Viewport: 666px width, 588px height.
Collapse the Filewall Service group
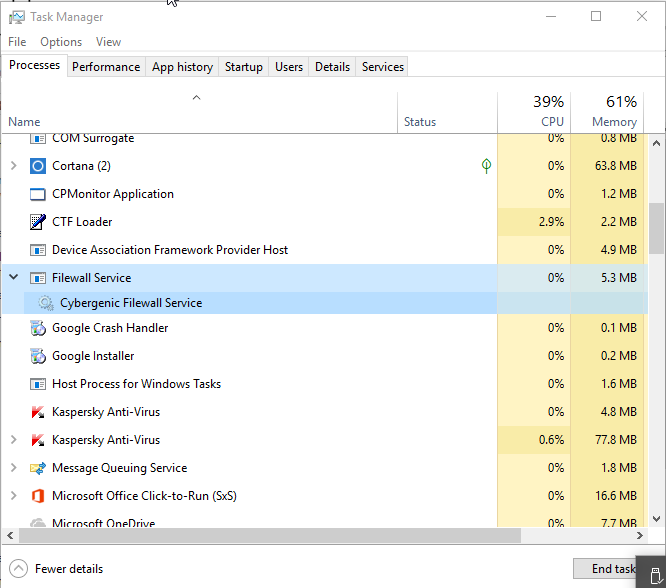13,277
